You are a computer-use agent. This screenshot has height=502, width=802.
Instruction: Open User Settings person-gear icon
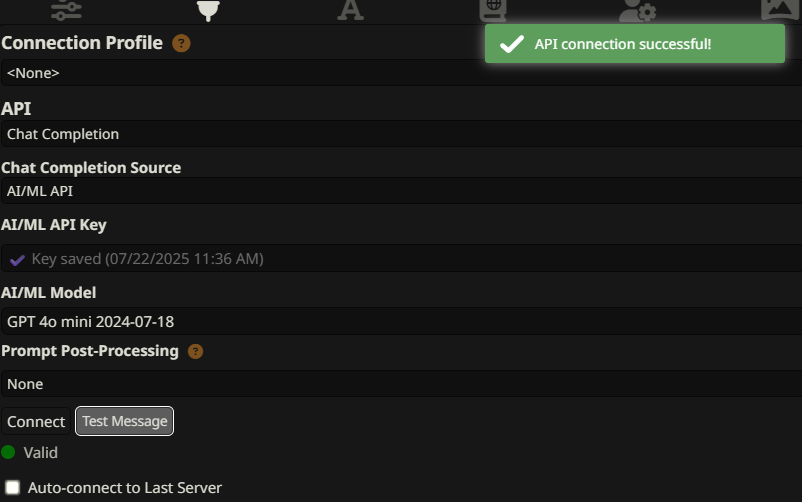pos(637,10)
